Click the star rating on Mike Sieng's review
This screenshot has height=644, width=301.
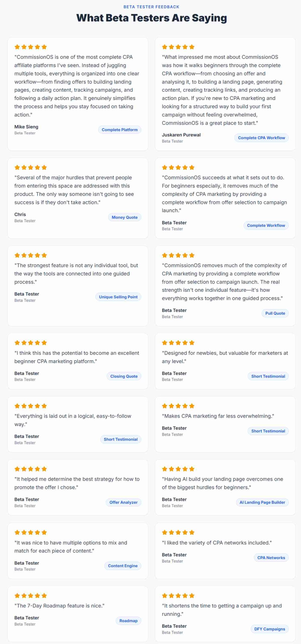(x=31, y=47)
